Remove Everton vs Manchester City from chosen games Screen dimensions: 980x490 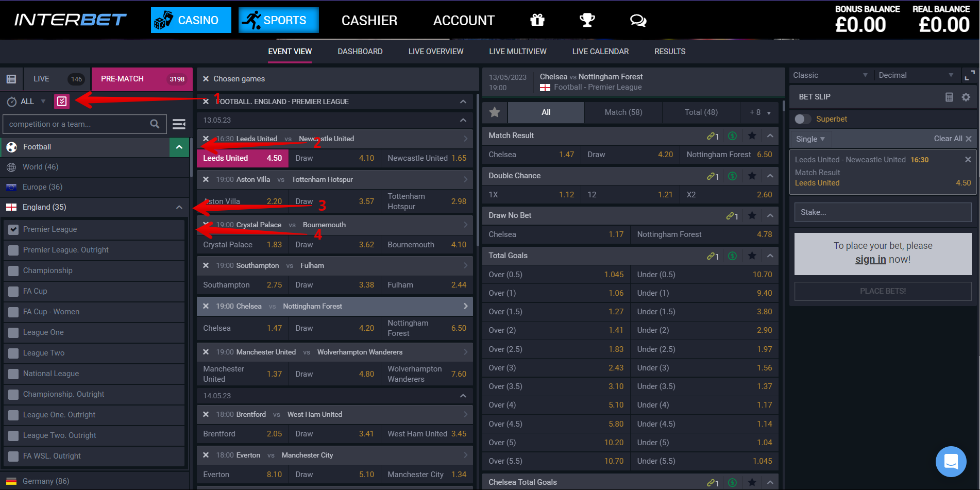pyautogui.click(x=206, y=455)
